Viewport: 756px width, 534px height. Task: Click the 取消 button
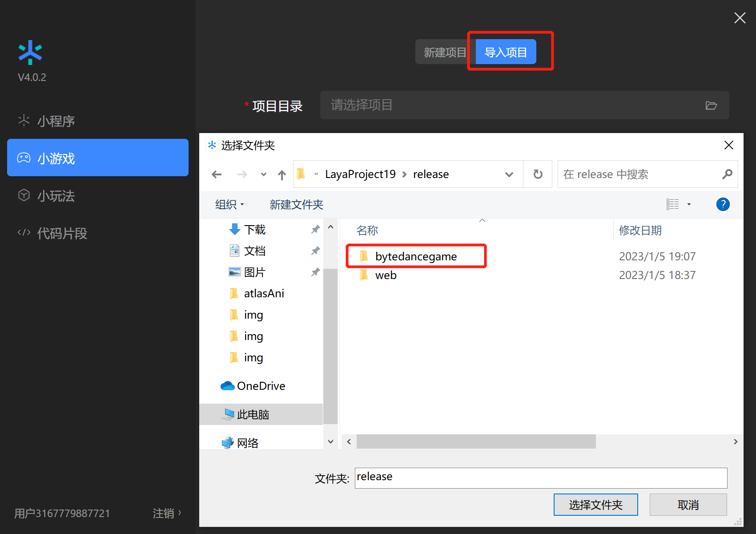click(688, 505)
